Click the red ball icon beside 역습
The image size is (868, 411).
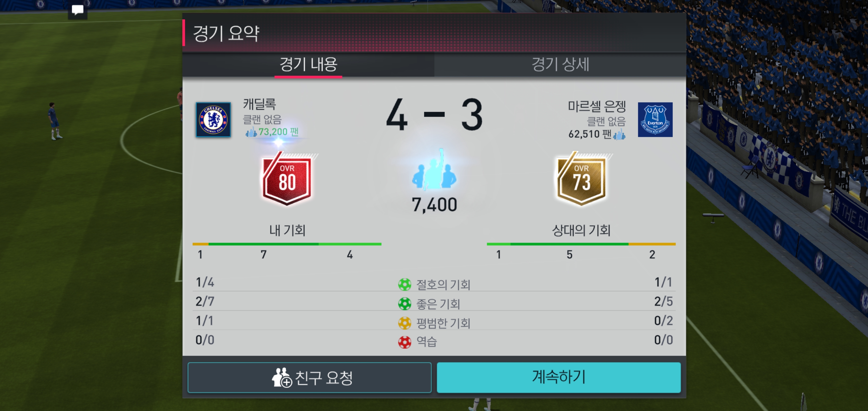[404, 342]
